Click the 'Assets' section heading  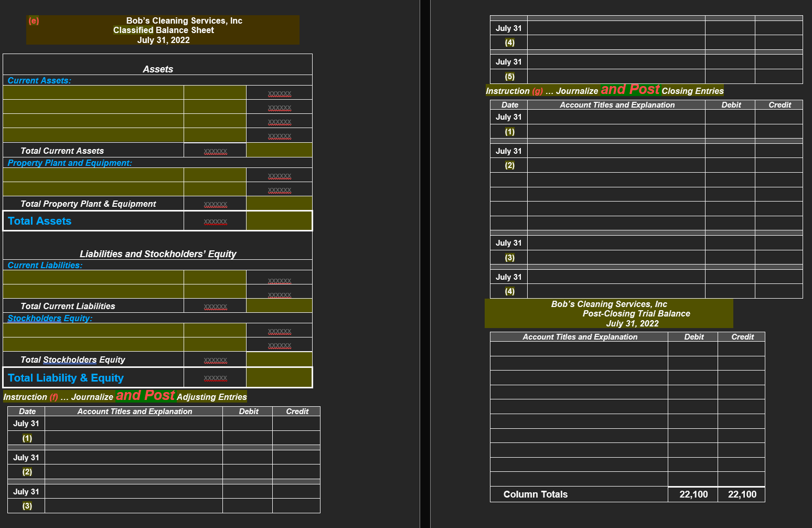pos(158,69)
